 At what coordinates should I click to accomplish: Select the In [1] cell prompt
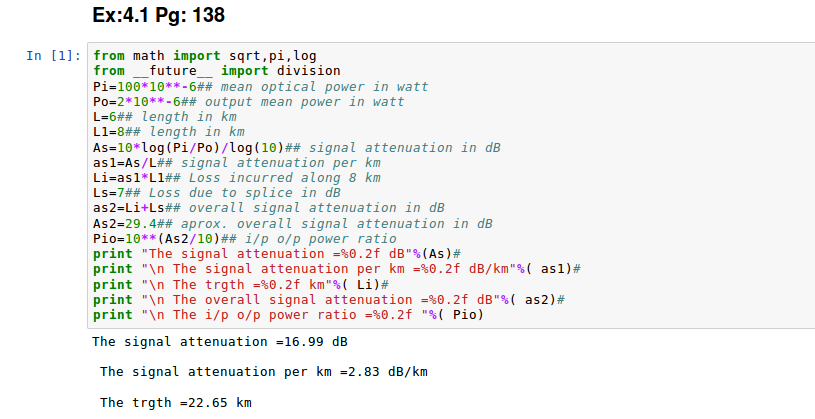pos(52,56)
